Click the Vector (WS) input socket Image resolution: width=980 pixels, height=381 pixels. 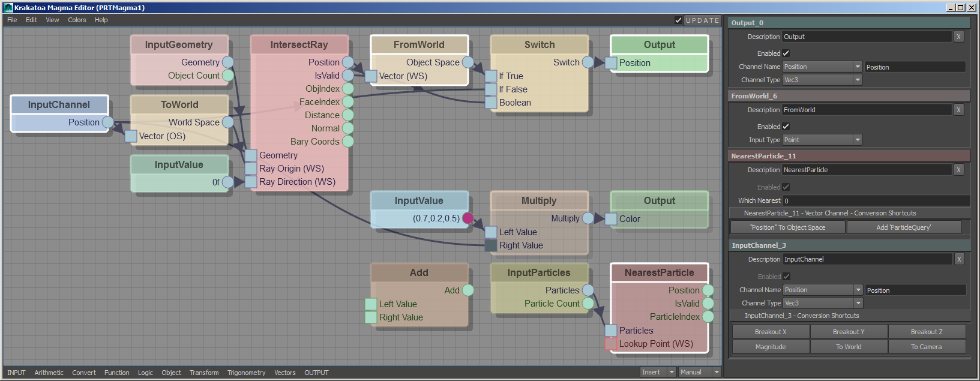(371, 76)
